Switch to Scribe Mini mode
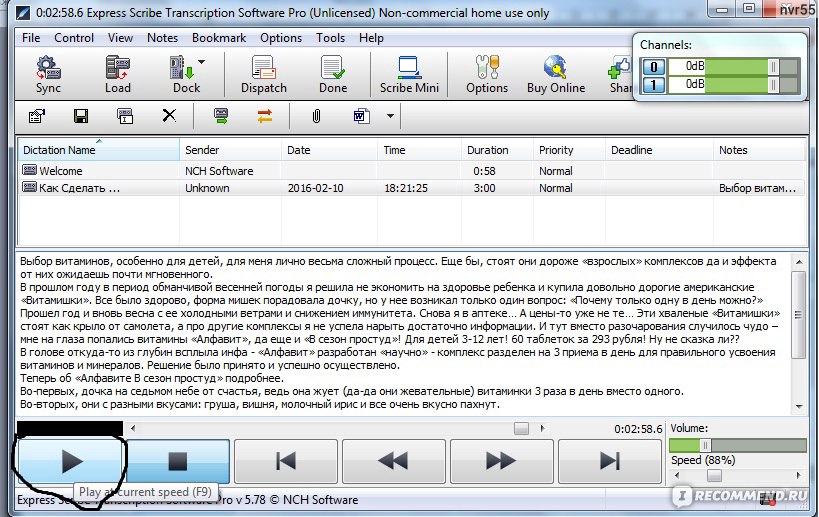Viewport: 819px width, 517px height. pos(409,74)
